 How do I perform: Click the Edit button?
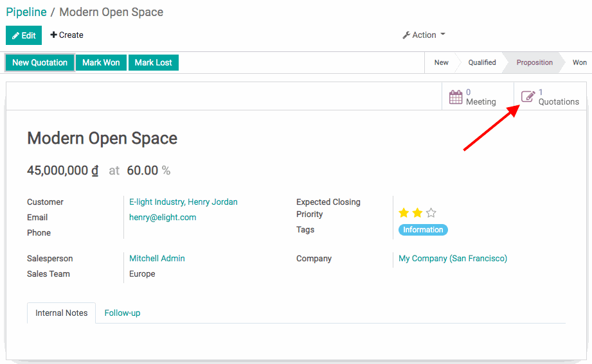pos(24,35)
